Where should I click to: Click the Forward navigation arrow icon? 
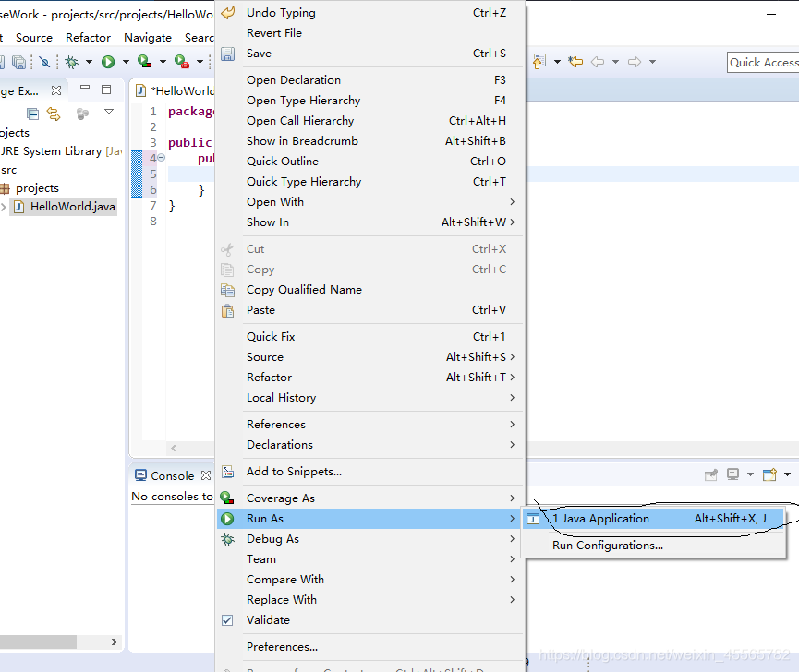point(635,62)
